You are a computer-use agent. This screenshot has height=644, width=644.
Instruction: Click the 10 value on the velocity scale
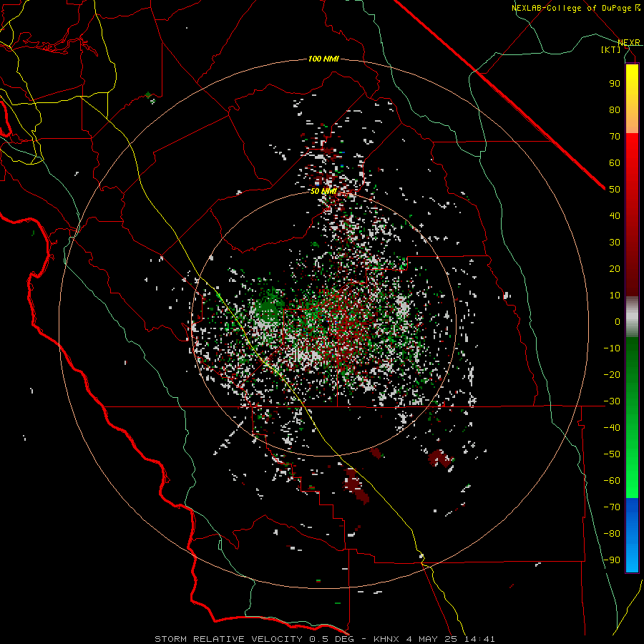coord(615,296)
